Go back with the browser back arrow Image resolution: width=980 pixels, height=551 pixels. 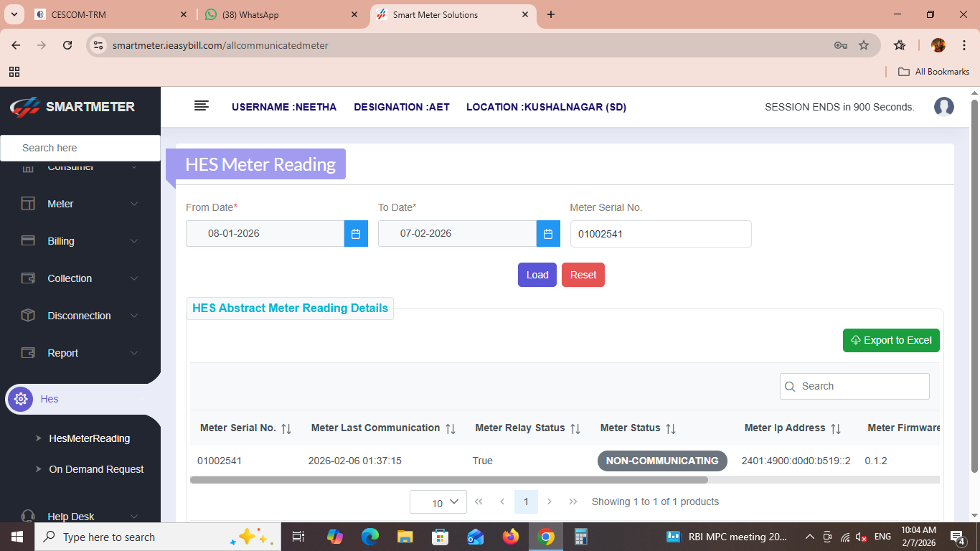[x=17, y=45]
